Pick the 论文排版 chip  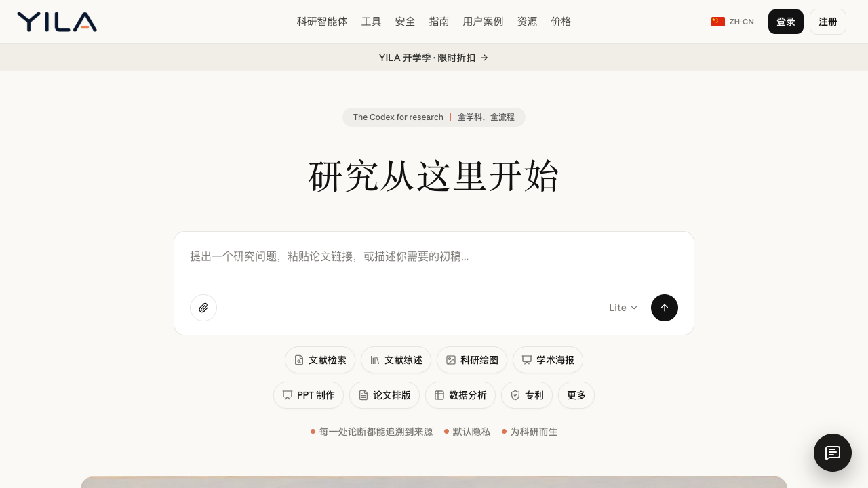tap(384, 395)
